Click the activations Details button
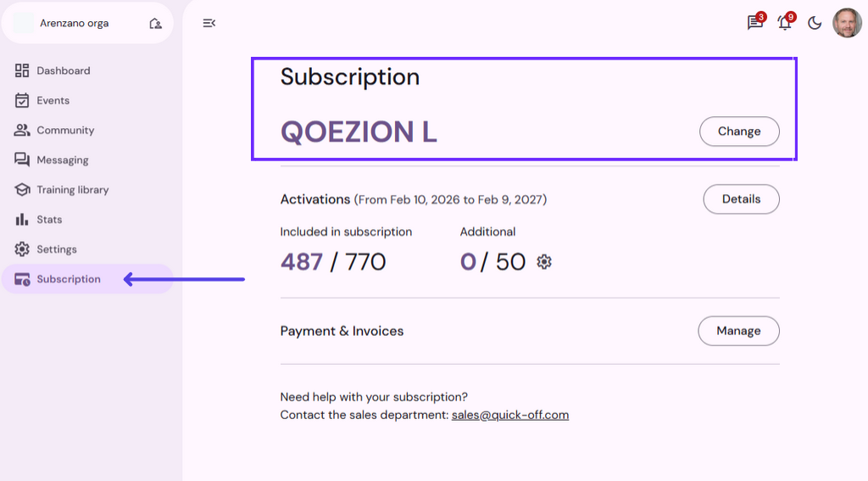This screenshot has height=481, width=868. tap(741, 199)
